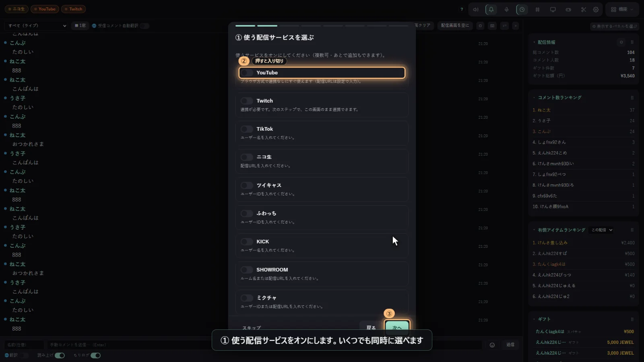Click the double-chevron icon after swap arrows
This screenshot has width=644, height=362.
516,26
